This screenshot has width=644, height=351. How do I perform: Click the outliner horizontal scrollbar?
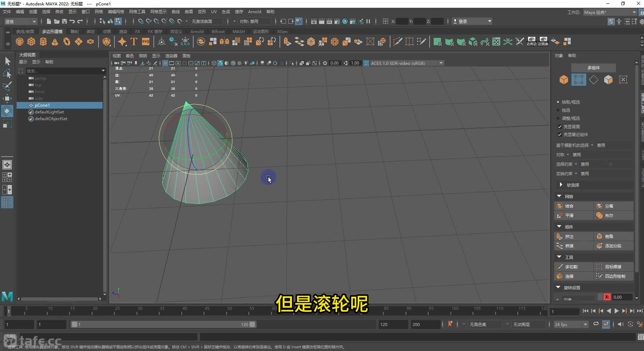tap(59, 299)
